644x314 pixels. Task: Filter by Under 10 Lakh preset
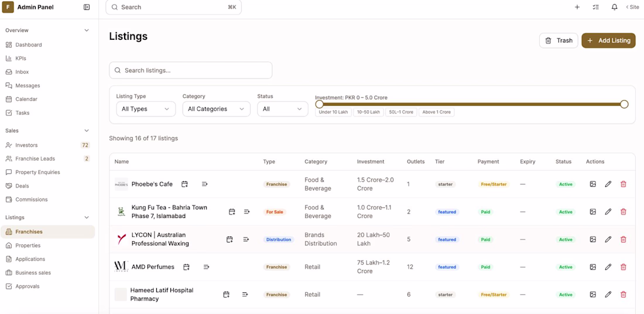pos(334,112)
